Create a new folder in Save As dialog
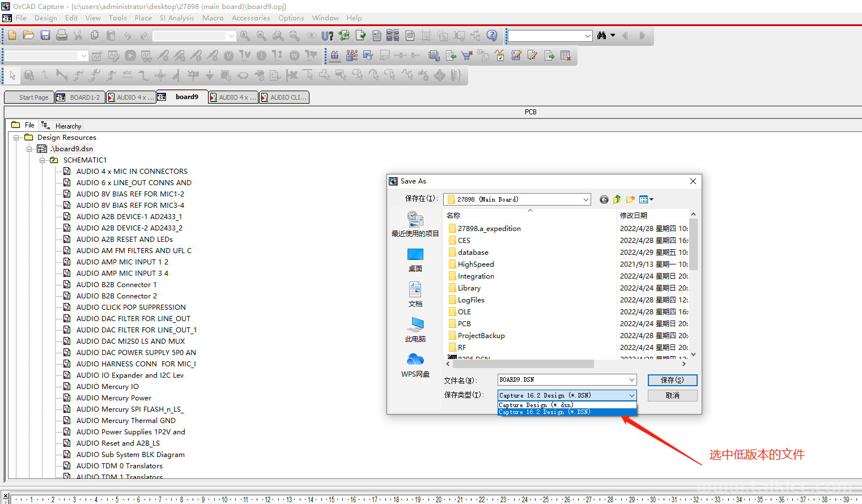The height and width of the screenshot is (504, 862). [630, 199]
